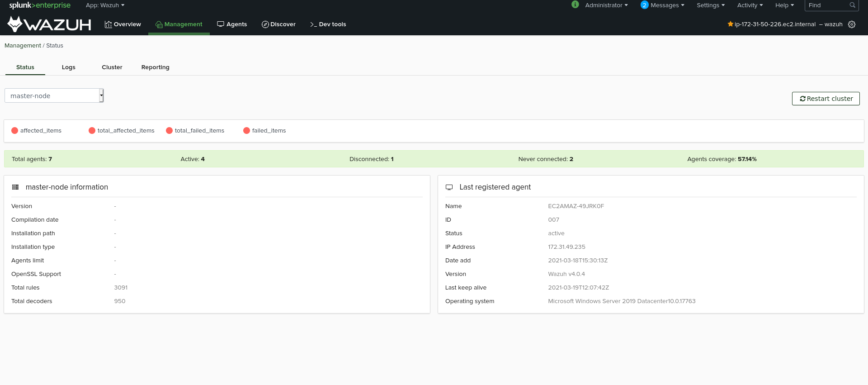Screen dimensions: 868x385
Task: Expand the App: Wazuh dropdown
Action: click(x=105, y=5)
